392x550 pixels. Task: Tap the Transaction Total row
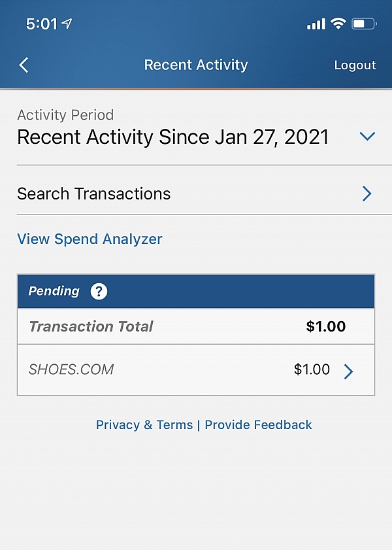[91, 326]
